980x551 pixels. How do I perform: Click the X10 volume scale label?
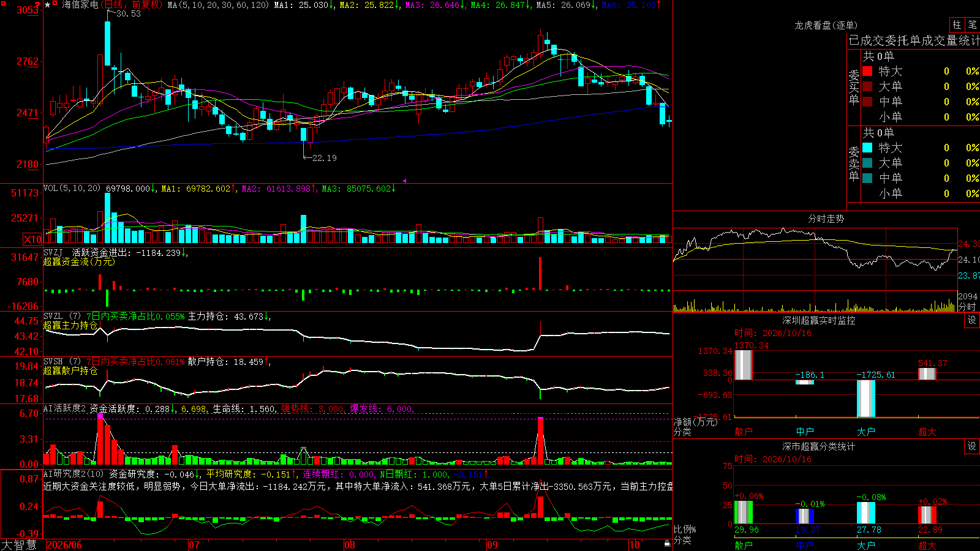[32, 239]
